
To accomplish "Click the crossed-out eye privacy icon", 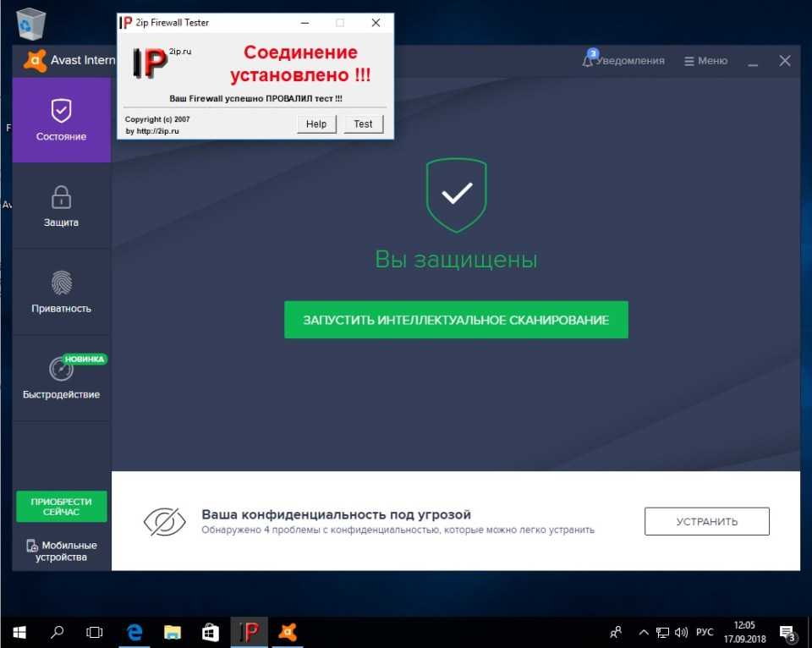I will tap(164, 521).
